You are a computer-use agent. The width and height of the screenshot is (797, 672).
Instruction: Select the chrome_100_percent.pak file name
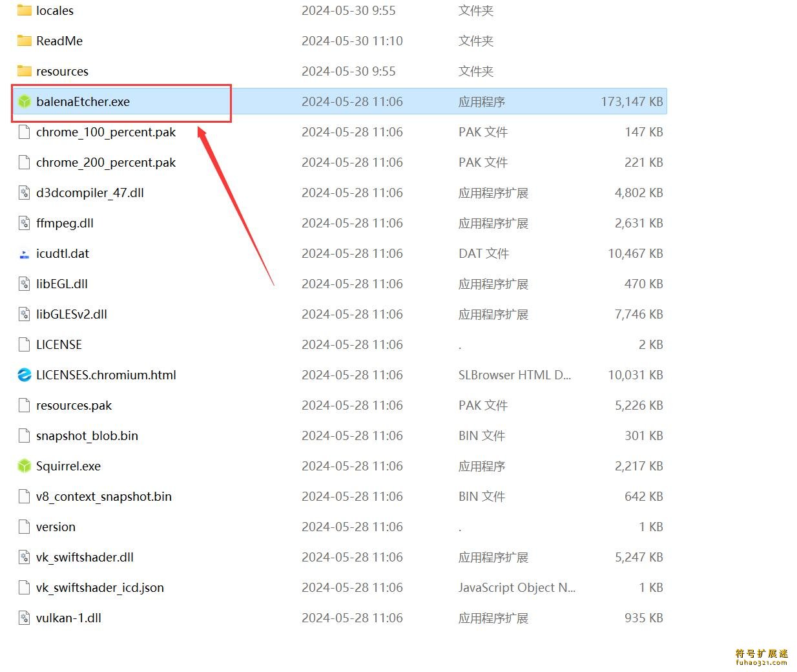[106, 132]
